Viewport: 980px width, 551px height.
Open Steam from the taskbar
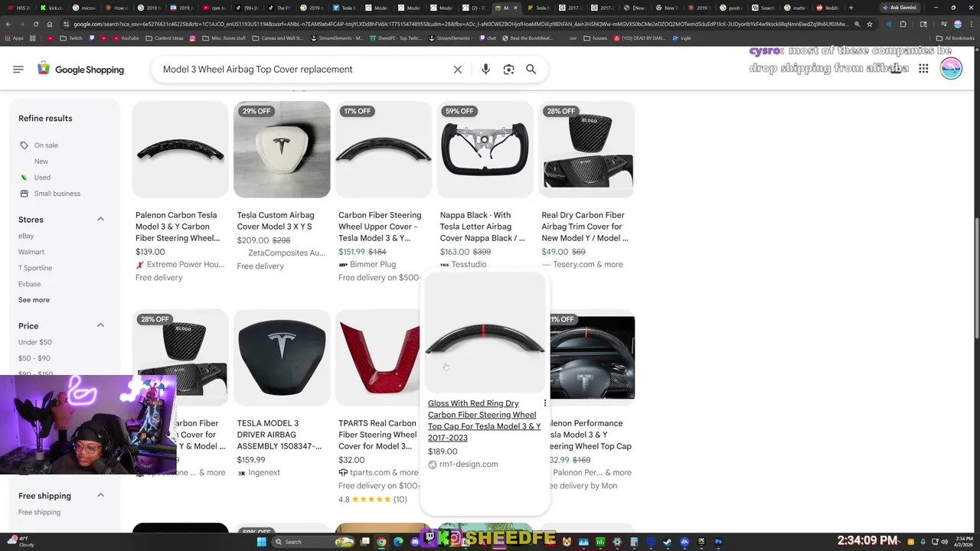(x=668, y=542)
